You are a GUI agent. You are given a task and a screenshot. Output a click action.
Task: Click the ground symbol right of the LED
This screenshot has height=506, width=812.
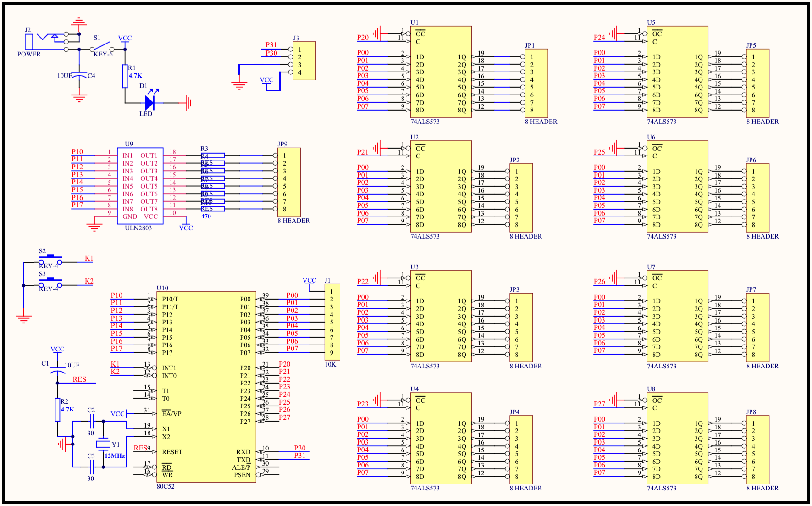(x=189, y=103)
